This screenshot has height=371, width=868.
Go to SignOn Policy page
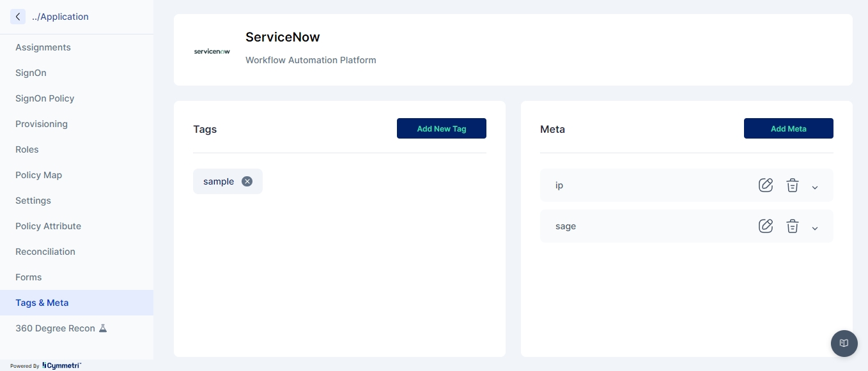(x=45, y=98)
